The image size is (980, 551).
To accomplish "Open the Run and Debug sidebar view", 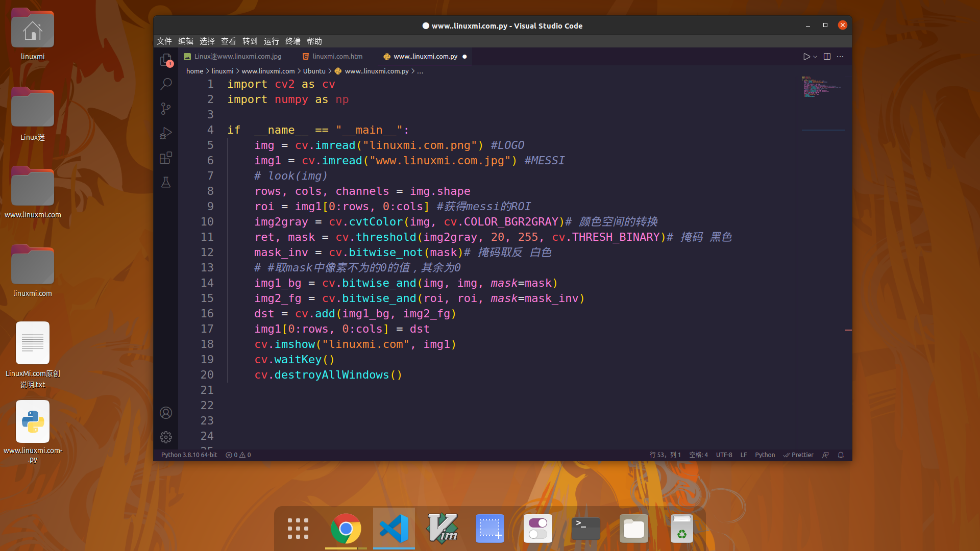I will (166, 133).
